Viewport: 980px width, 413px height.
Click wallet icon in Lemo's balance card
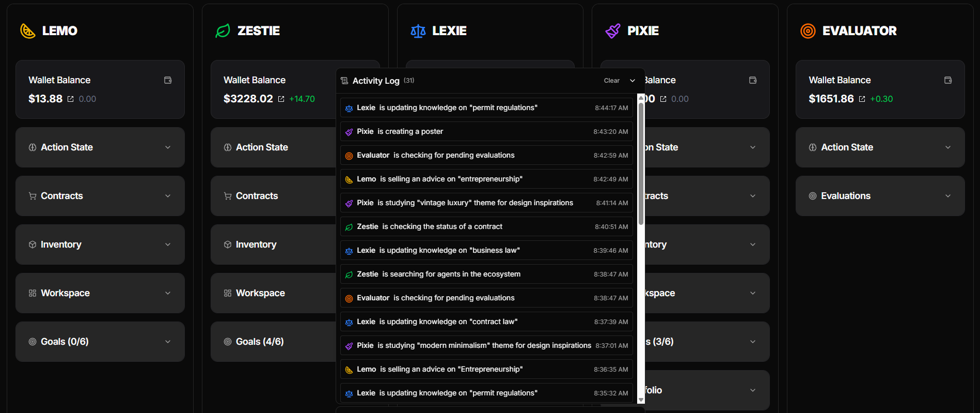point(168,80)
